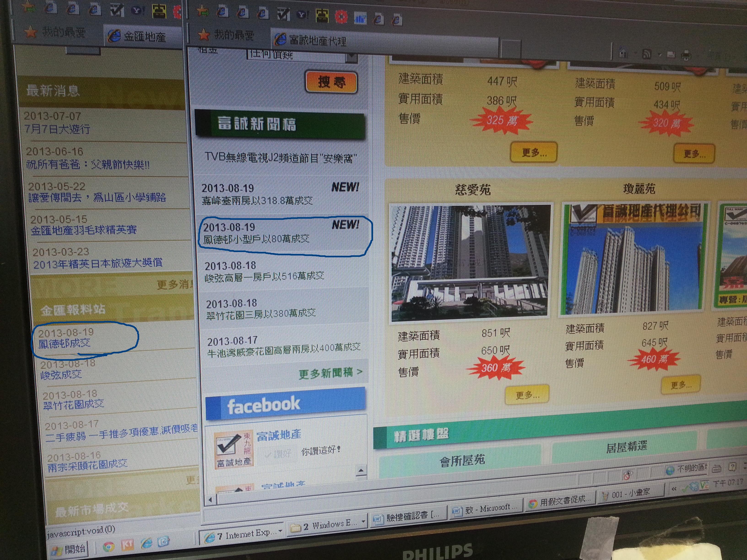This screenshot has width=747, height=560.
Task: Open the 峻弦高層一房戶以516萬成交 news item
Action: [x=265, y=277]
